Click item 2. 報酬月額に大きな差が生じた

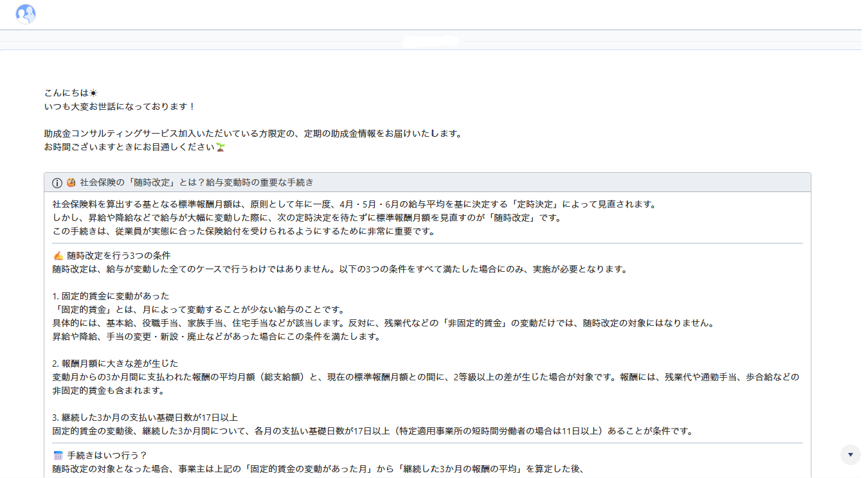click(115, 364)
